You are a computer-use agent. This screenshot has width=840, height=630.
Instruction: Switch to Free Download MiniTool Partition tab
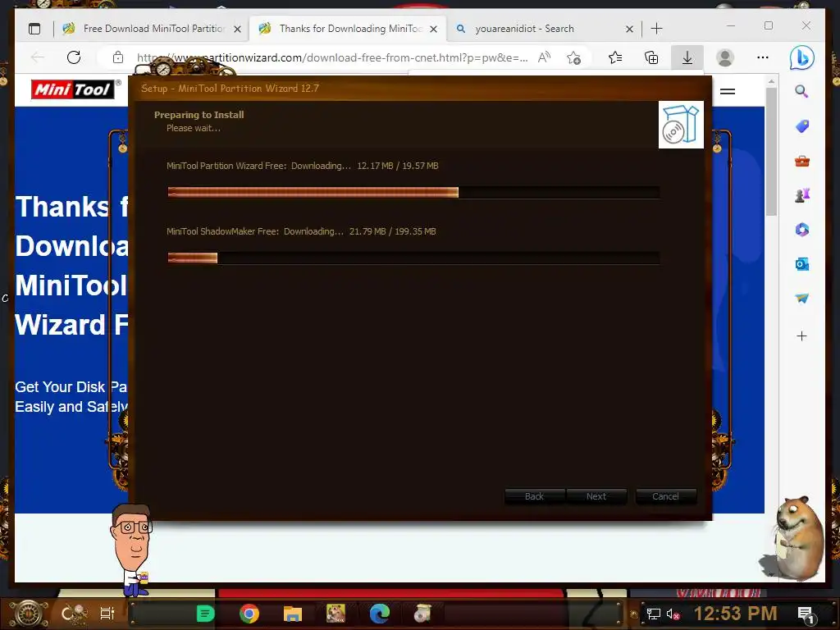152,29
